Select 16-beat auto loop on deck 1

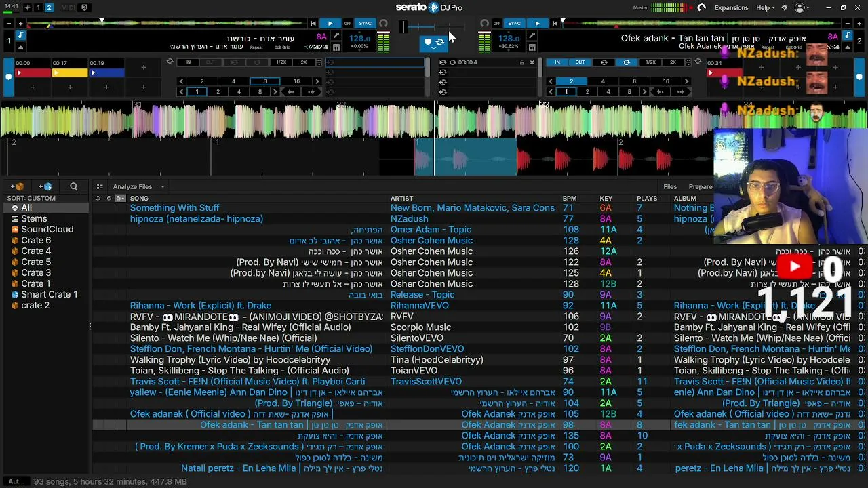pos(296,81)
